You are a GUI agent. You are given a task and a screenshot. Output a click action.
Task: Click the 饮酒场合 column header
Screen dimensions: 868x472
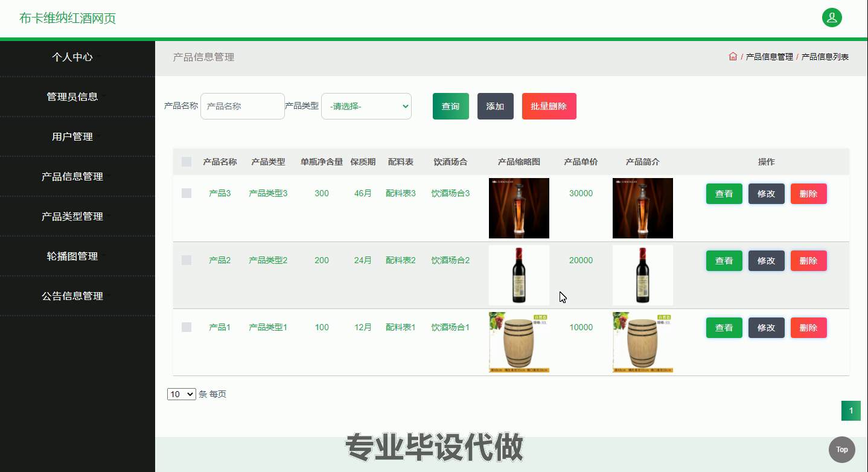pos(450,162)
